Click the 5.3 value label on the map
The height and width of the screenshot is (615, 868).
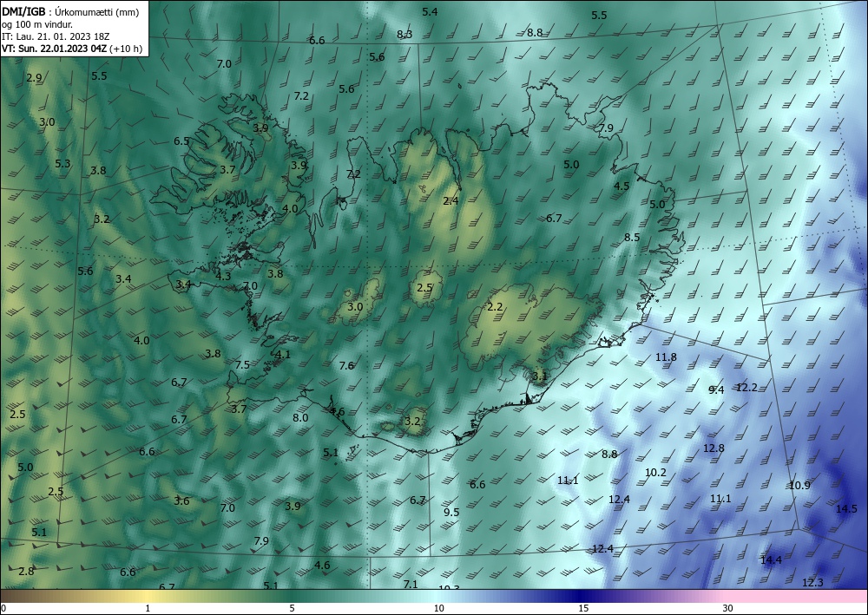tap(62, 163)
